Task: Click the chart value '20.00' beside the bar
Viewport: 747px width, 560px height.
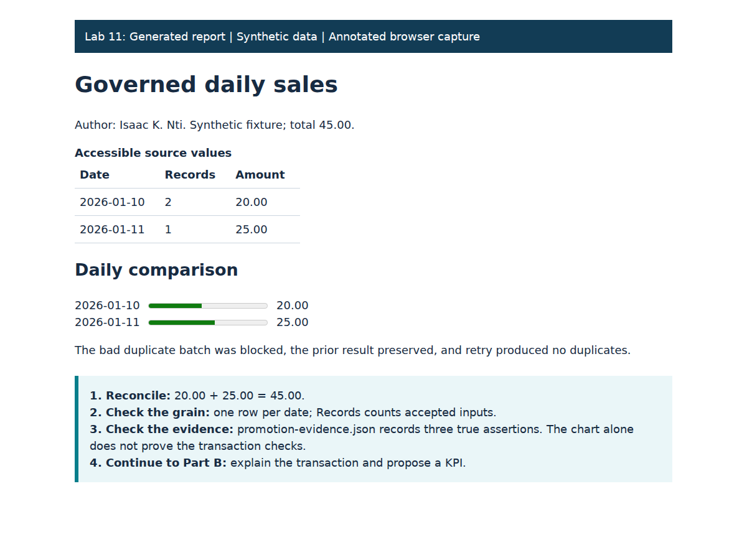Action: pos(293,306)
